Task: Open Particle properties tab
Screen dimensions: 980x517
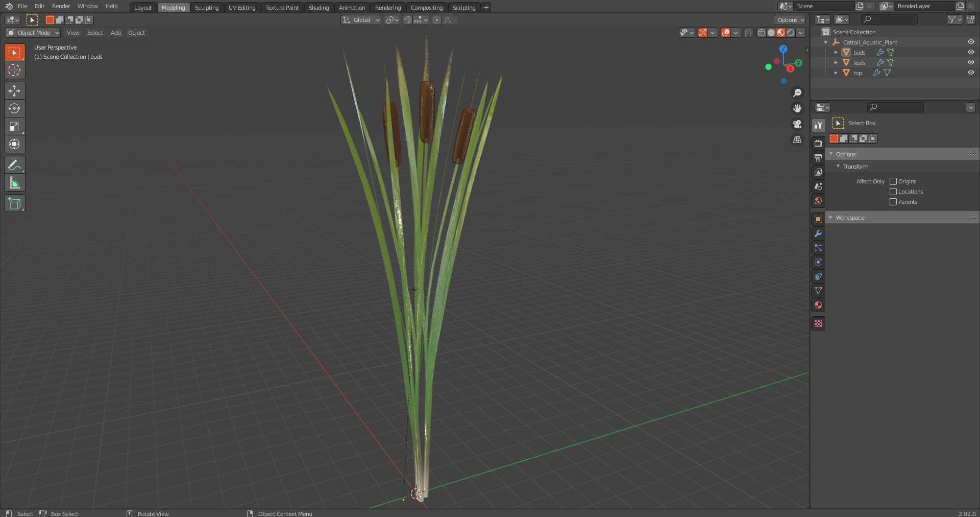Action: pos(818,248)
